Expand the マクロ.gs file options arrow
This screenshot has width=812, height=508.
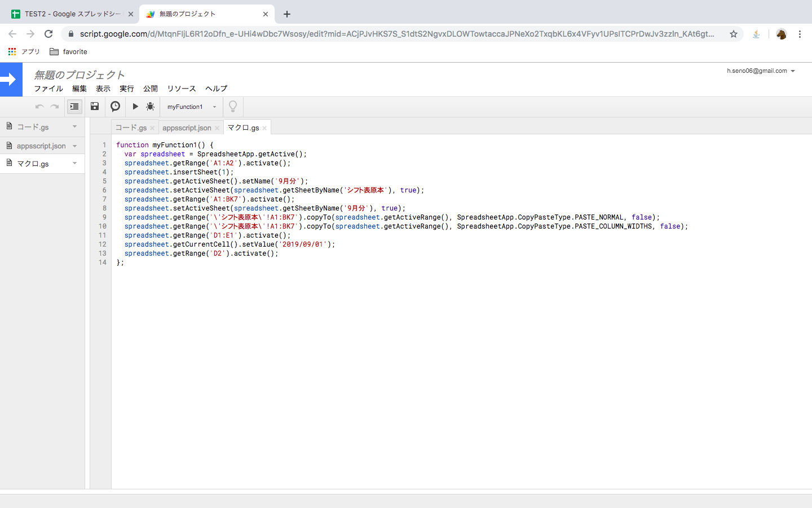pyautogui.click(x=75, y=164)
